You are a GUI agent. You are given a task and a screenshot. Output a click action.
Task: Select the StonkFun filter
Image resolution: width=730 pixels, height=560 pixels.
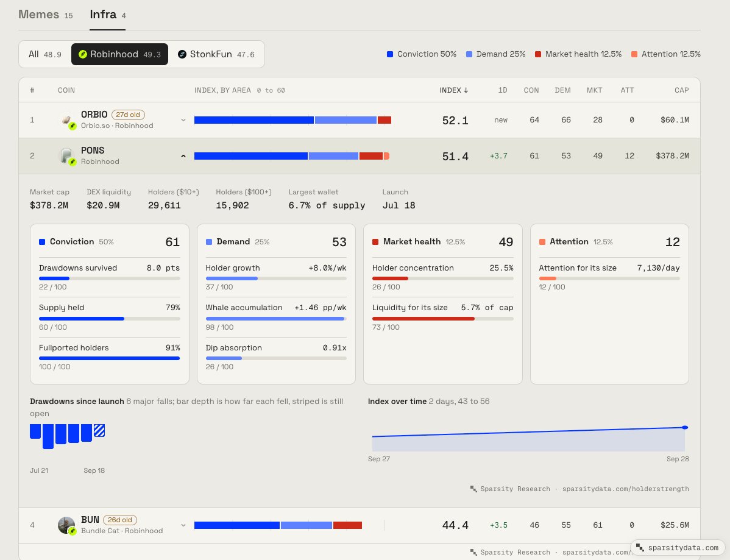coord(216,54)
